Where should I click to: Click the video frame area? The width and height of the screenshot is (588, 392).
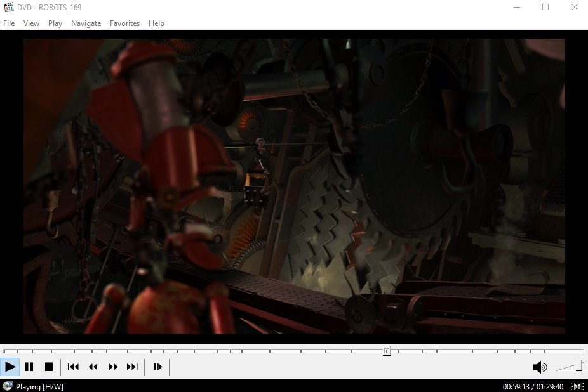(x=294, y=186)
